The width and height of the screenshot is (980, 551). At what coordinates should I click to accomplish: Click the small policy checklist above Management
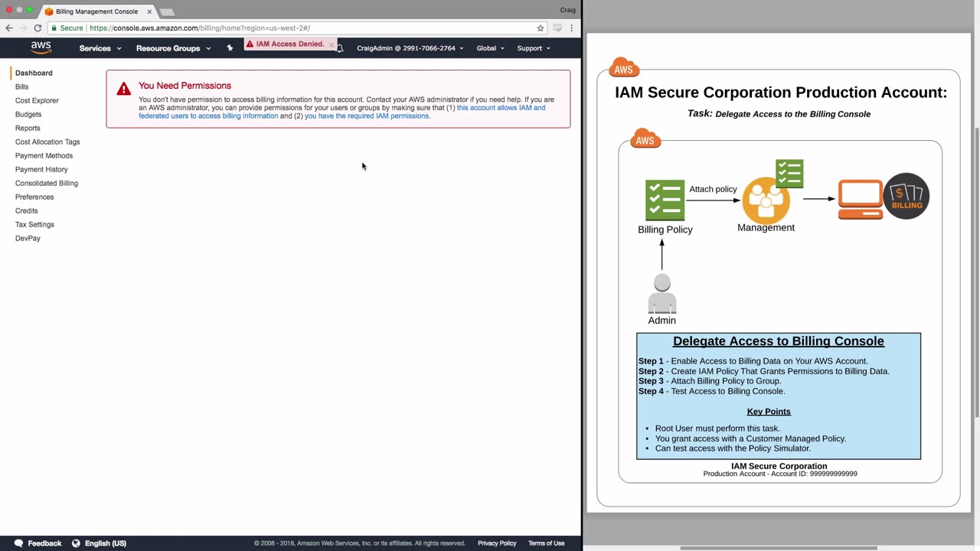pos(789,174)
